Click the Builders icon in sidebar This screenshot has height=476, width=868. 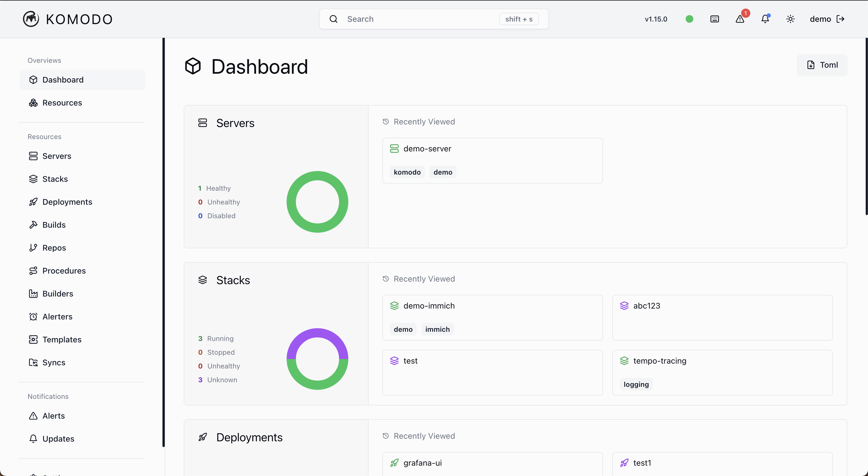click(x=33, y=294)
